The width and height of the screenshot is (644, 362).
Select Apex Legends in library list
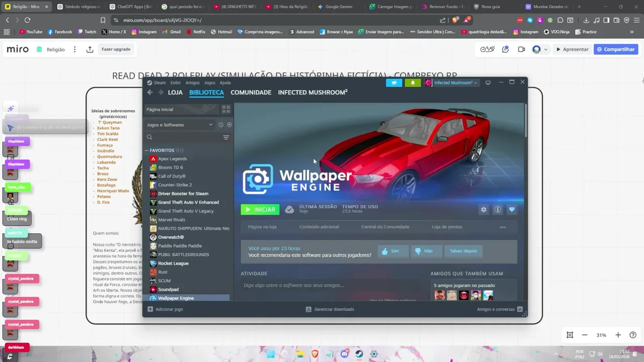pyautogui.click(x=172, y=159)
